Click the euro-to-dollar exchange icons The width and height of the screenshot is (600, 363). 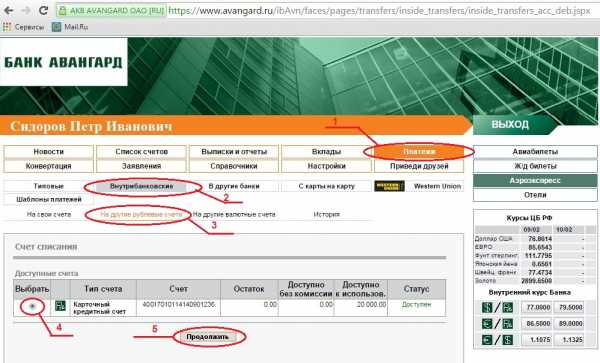497,340
